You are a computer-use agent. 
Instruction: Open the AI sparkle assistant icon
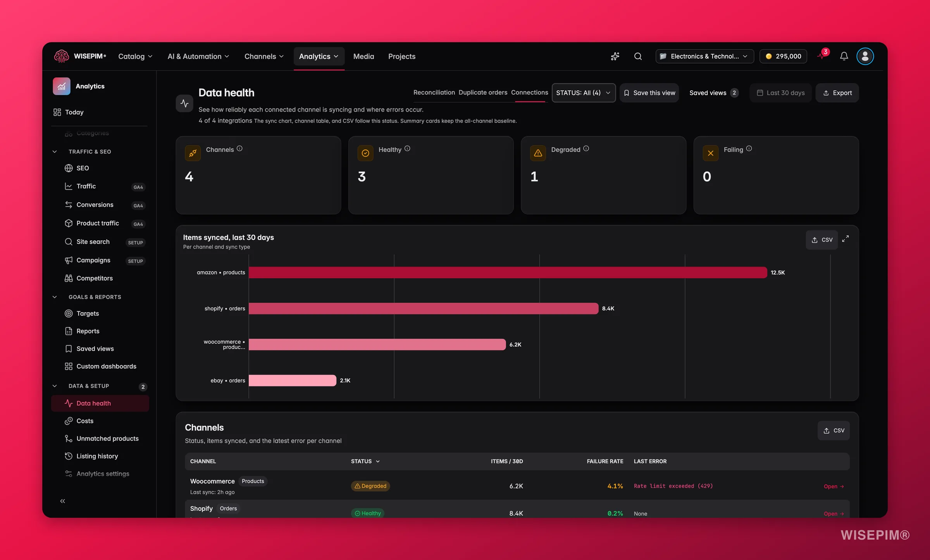point(615,56)
